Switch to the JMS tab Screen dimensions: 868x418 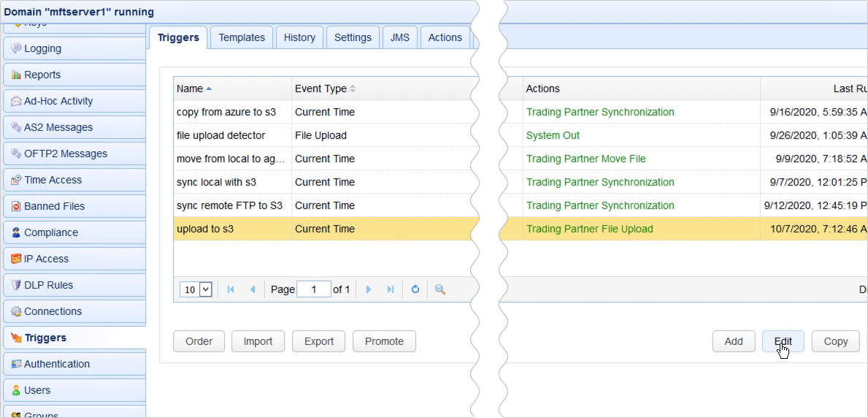(x=400, y=37)
